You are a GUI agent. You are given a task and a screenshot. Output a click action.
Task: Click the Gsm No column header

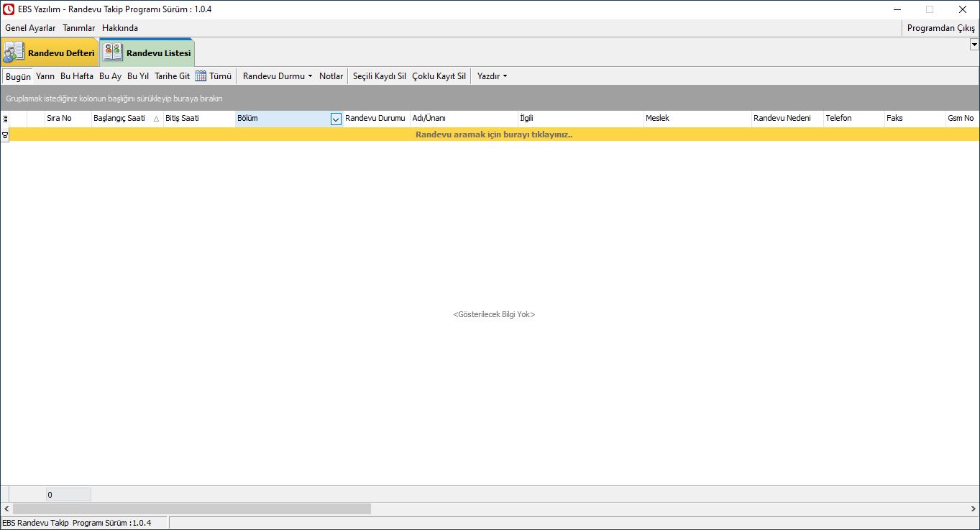[962, 119]
